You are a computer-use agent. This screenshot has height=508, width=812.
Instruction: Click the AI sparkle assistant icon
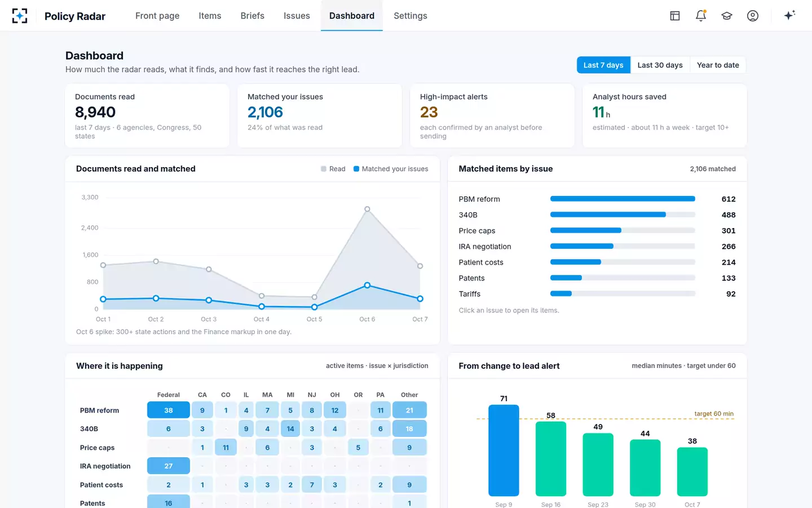pos(789,15)
